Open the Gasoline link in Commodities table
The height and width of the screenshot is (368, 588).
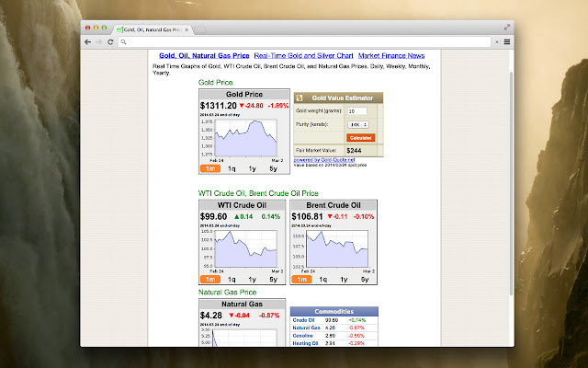pyautogui.click(x=302, y=336)
